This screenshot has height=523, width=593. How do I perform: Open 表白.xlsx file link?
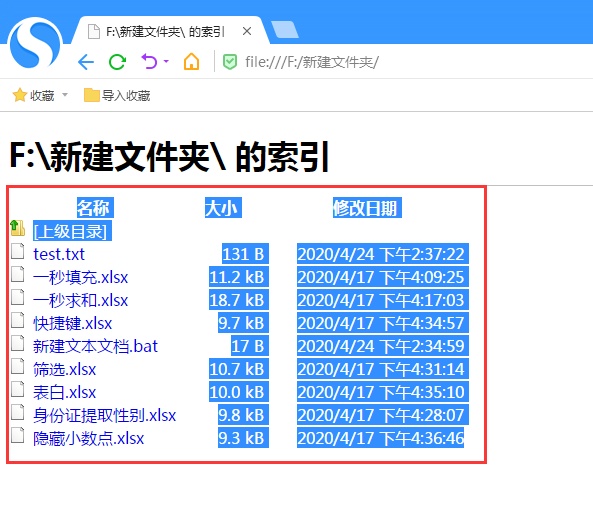65,393
